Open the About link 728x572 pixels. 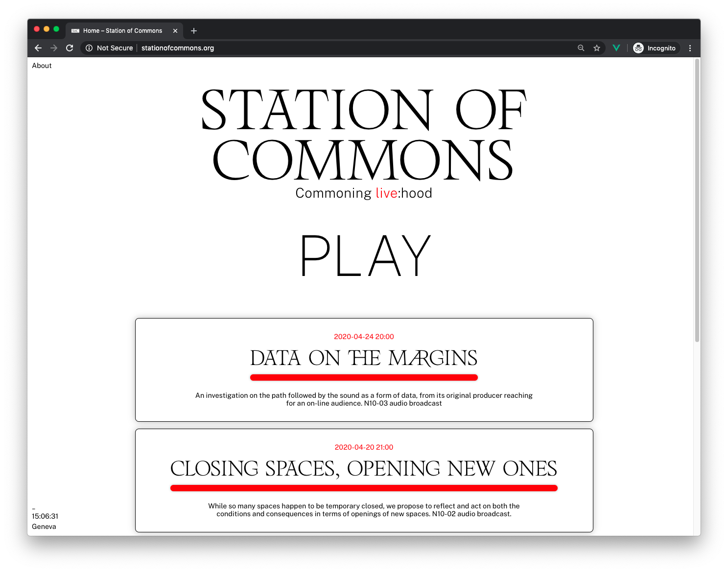click(x=42, y=66)
